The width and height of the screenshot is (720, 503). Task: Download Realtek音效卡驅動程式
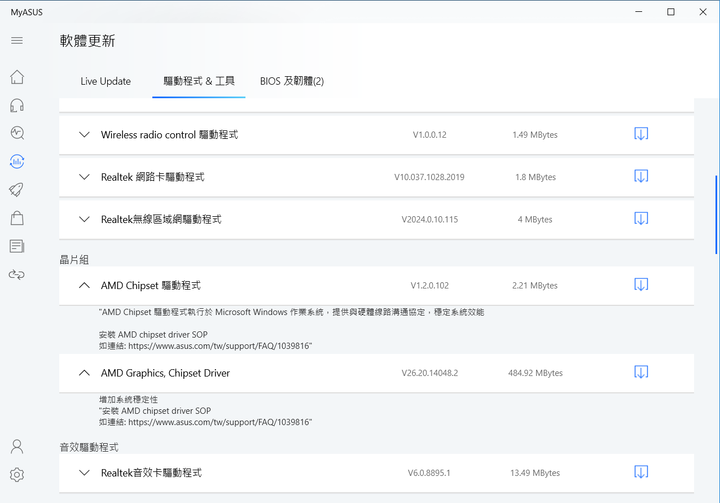pos(641,472)
